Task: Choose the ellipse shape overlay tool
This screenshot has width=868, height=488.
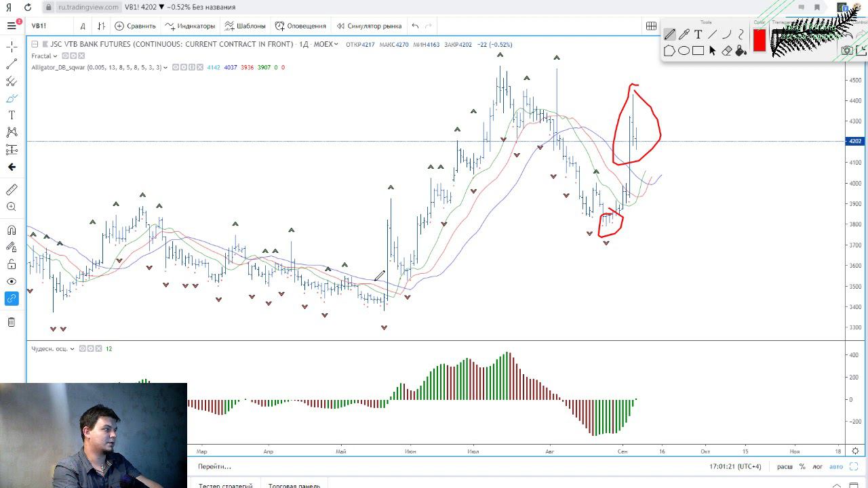Action: pos(684,51)
